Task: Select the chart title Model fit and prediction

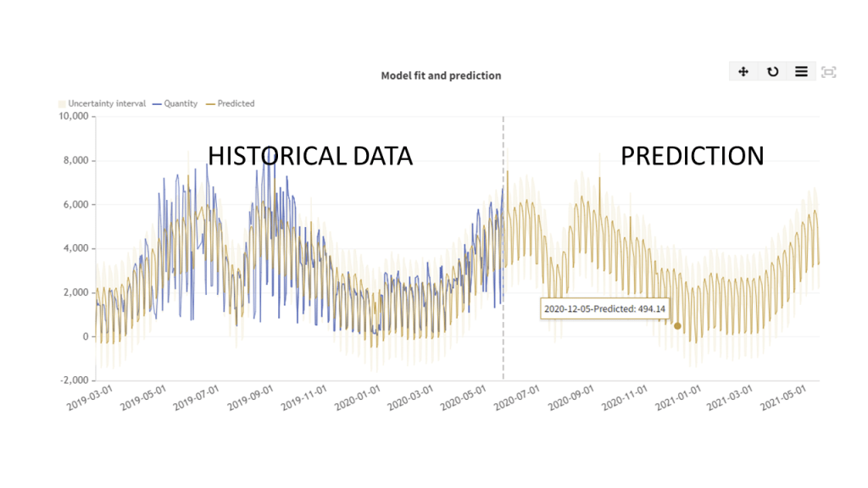Action: 441,75
